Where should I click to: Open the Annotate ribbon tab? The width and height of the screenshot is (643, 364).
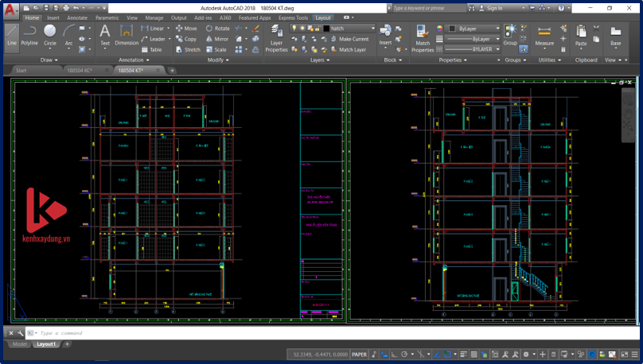pyautogui.click(x=77, y=17)
